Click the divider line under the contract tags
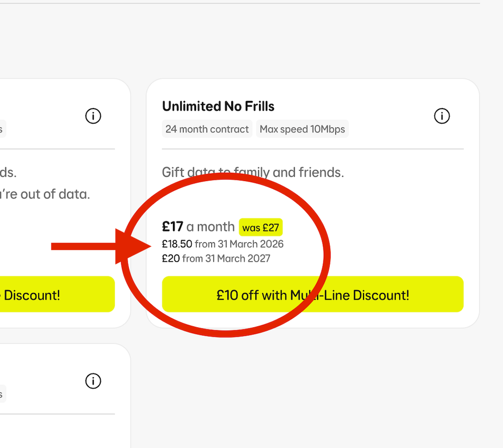The image size is (503, 448). (x=313, y=149)
